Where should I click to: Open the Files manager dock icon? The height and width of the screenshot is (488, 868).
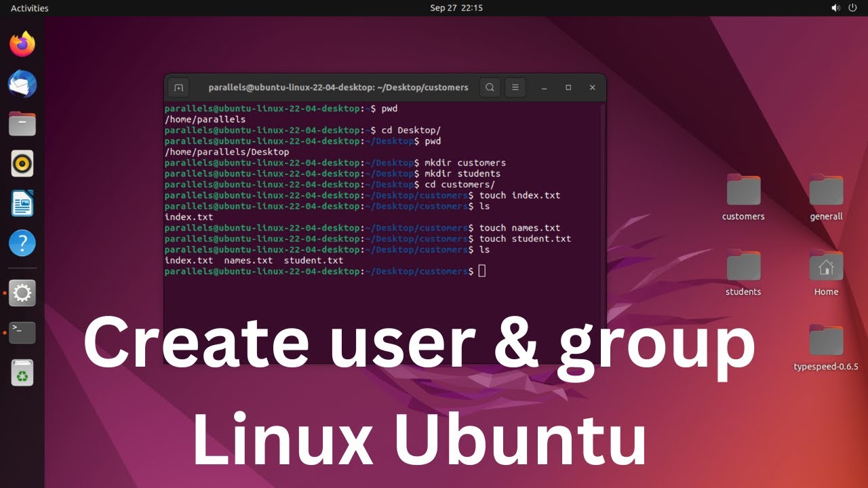22,124
